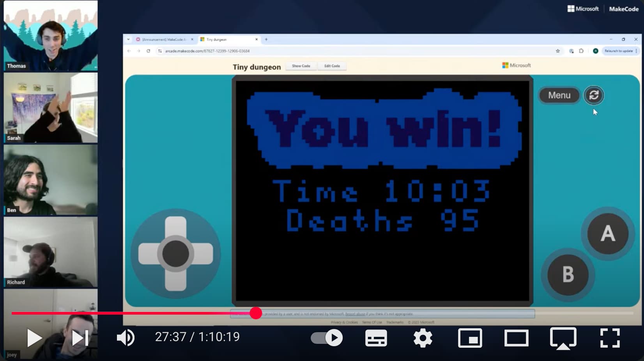Play the video

[34, 338]
